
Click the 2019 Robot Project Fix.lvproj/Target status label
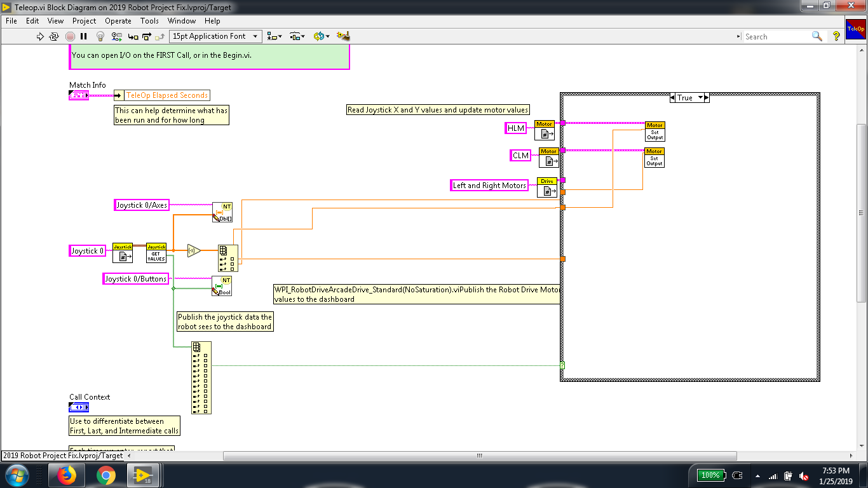click(62, 456)
